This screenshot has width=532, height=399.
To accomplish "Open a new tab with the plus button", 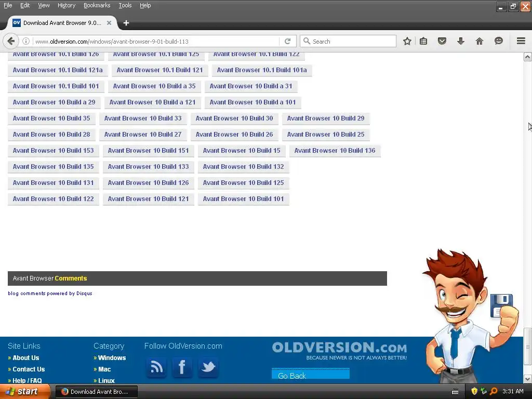I will pos(126,23).
